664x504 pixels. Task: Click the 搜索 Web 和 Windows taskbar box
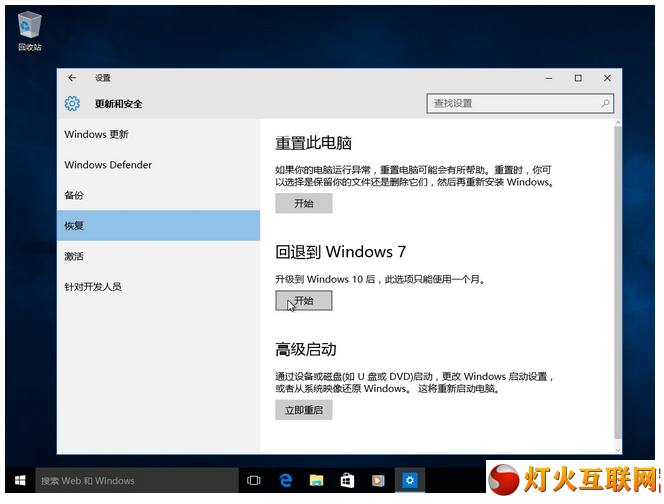[x=137, y=480]
